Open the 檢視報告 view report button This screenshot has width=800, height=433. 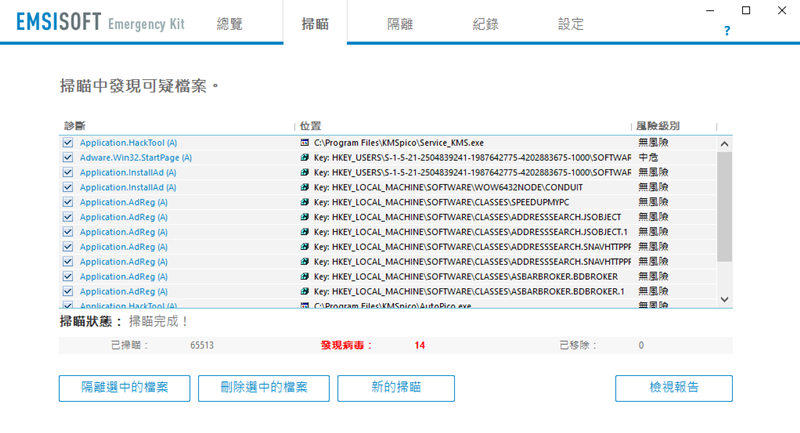coord(673,388)
